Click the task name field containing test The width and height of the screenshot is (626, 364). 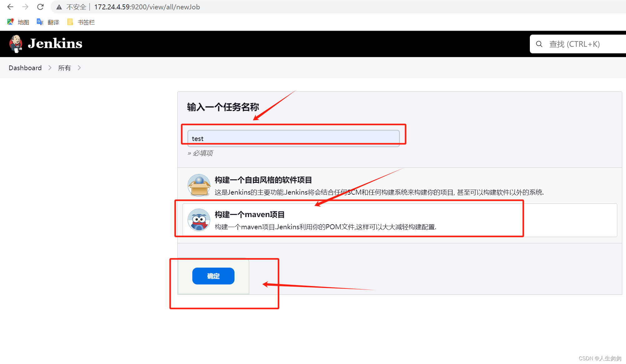[x=293, y=138]
